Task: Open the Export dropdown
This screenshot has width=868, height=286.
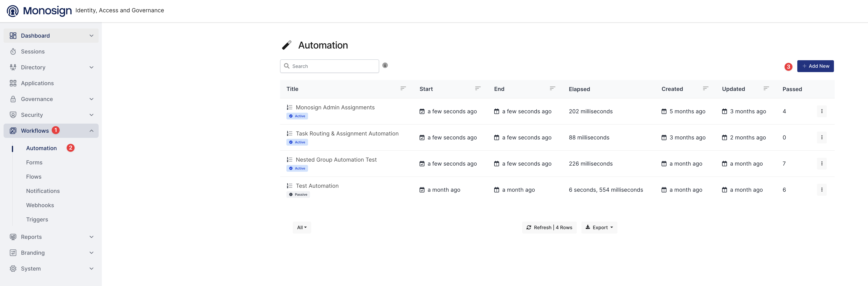Action: coord(599,227)
